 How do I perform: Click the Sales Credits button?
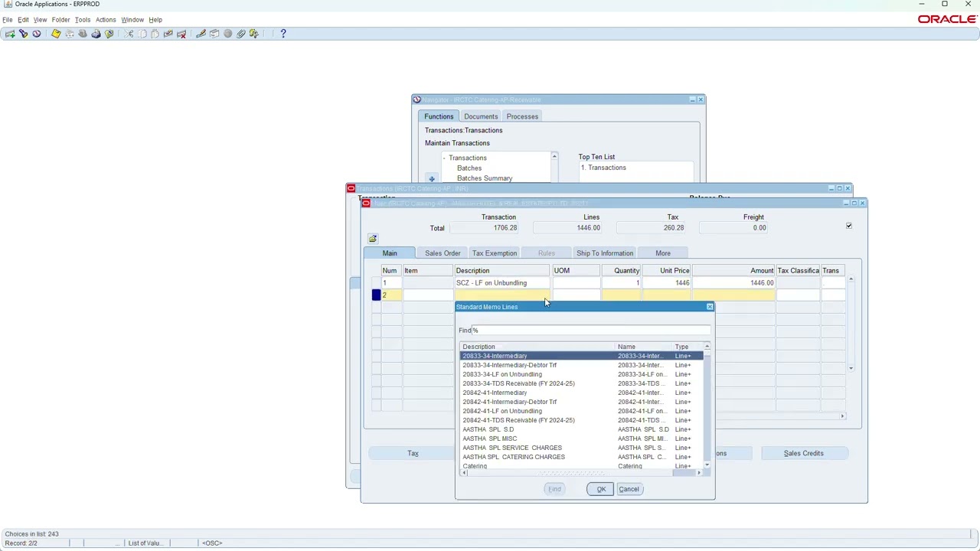click(x=804, y=453)
